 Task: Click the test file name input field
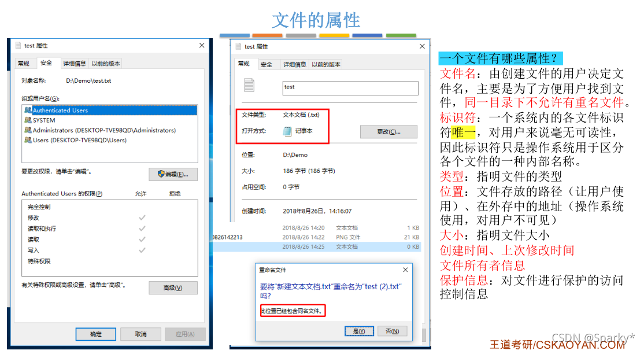click(350, 88)
